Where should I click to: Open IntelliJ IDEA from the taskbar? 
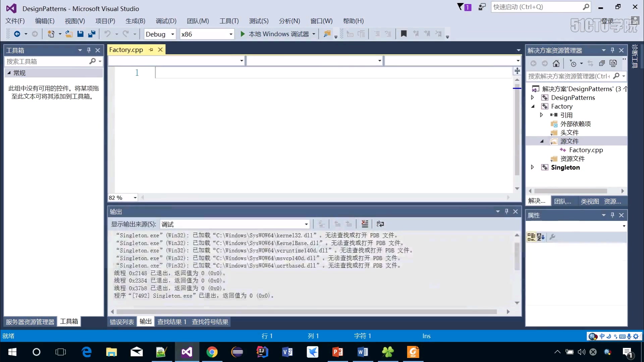click(x=262, y=352)
